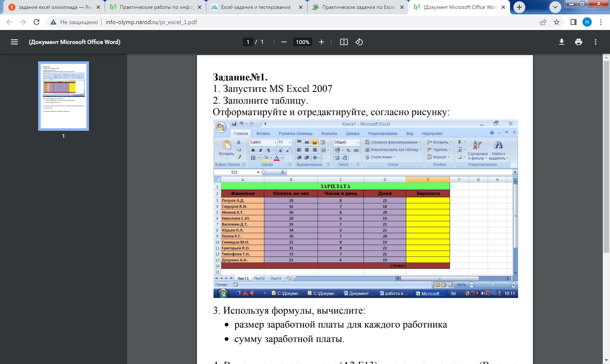Click the 100% zoom level field

(x=302, y=42)
